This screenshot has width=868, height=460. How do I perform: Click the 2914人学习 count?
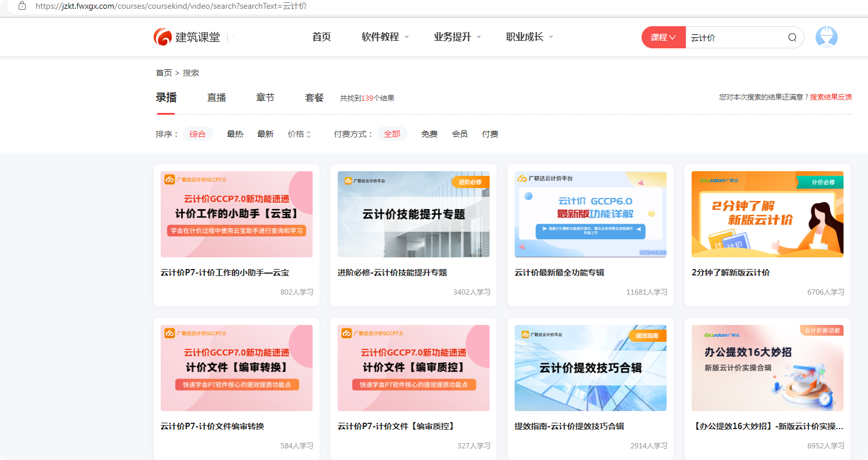pyautogui.click(x=649, y=446)
